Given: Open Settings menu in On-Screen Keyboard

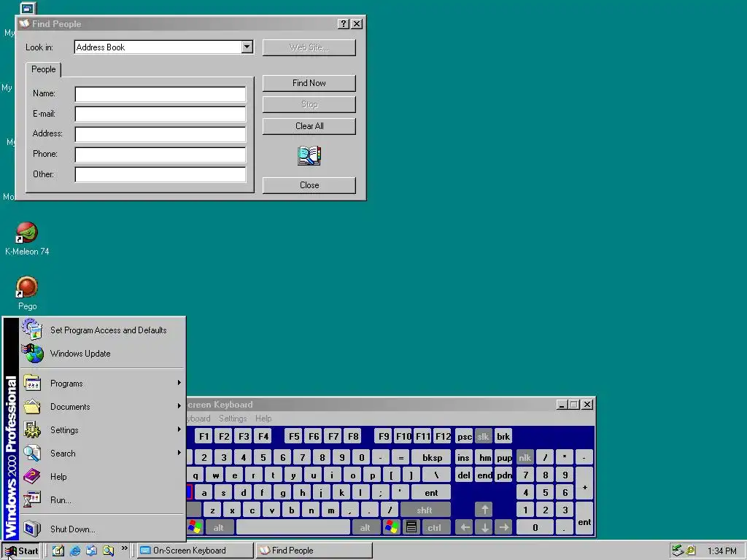Looking at the screenshot, I should 233,419.
